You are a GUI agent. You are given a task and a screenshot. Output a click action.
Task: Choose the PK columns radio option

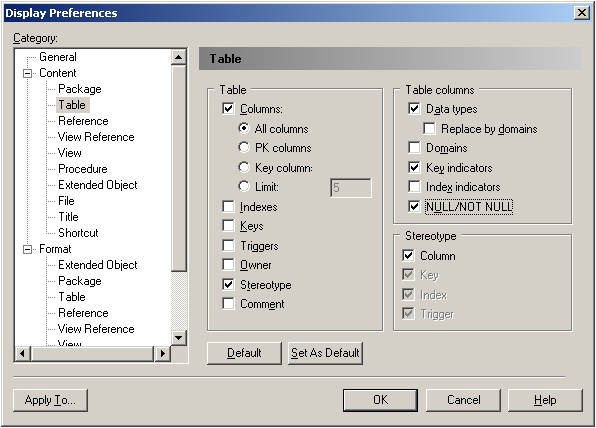click(244, 147)
